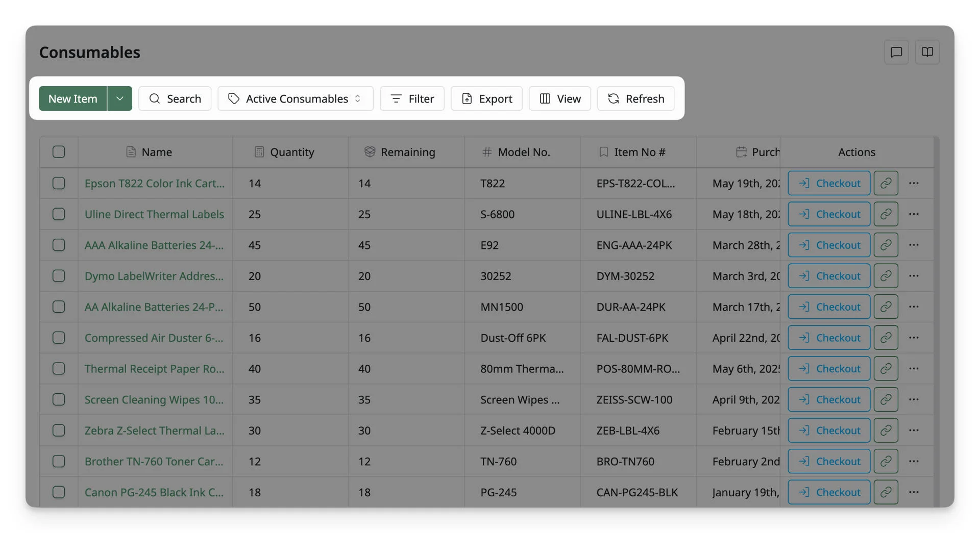
Task: Open the Filter options
Action: 412,98
